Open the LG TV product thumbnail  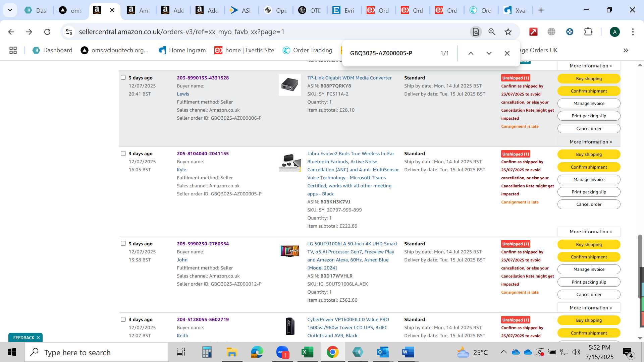pos(290,251)
